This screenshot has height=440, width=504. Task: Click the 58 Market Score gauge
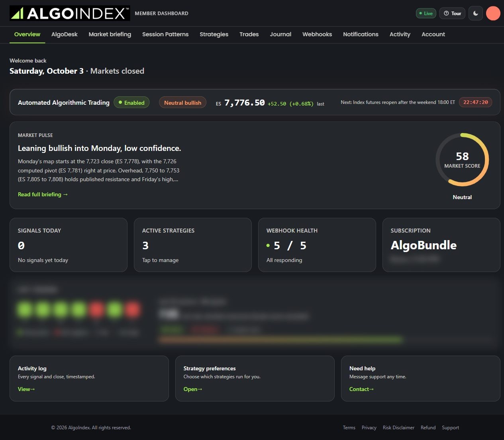point(462,160)
